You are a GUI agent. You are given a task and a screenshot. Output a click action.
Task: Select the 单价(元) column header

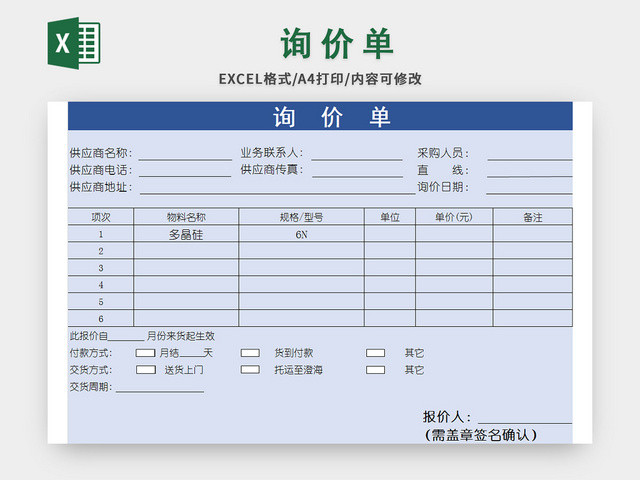(x=454, y=217)
